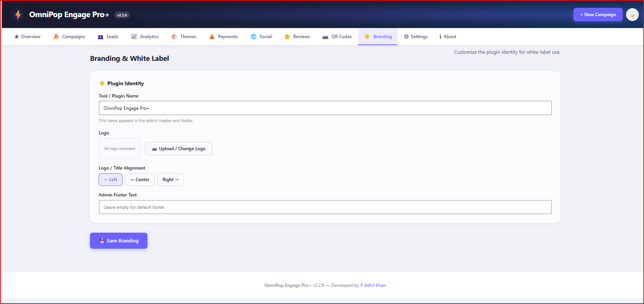Switch to the QR Codes tab
Screen dimensions: 644x304
tap(337, 37)
